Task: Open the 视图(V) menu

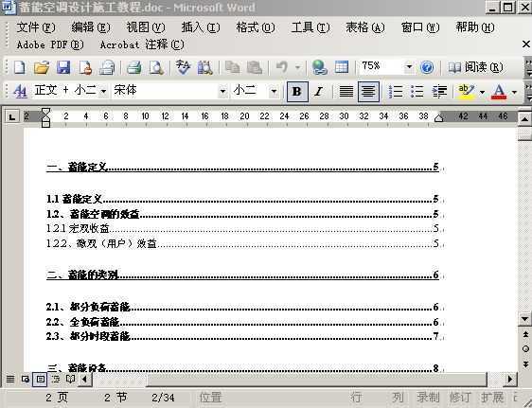Action: 146,27
